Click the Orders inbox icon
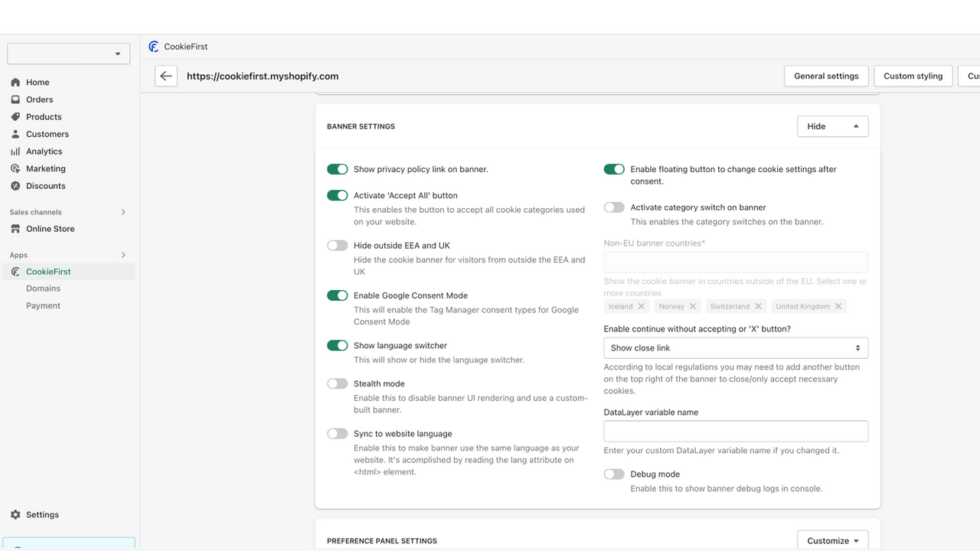This screenshot has height=551, width=980. click(15, 99)
